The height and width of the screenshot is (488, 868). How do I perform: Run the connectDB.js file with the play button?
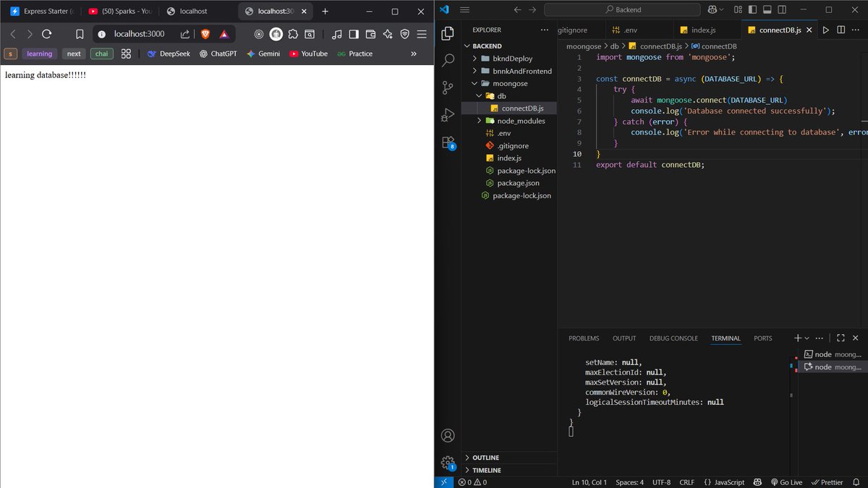[825, 30]
